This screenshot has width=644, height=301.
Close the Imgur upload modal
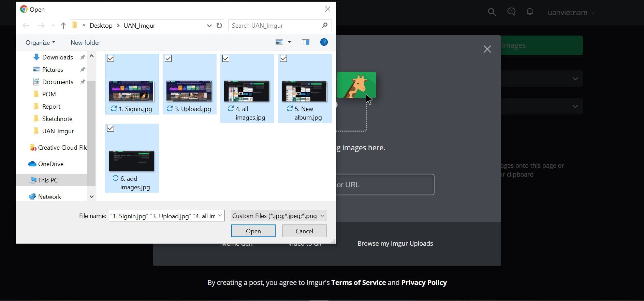(487, 49)
